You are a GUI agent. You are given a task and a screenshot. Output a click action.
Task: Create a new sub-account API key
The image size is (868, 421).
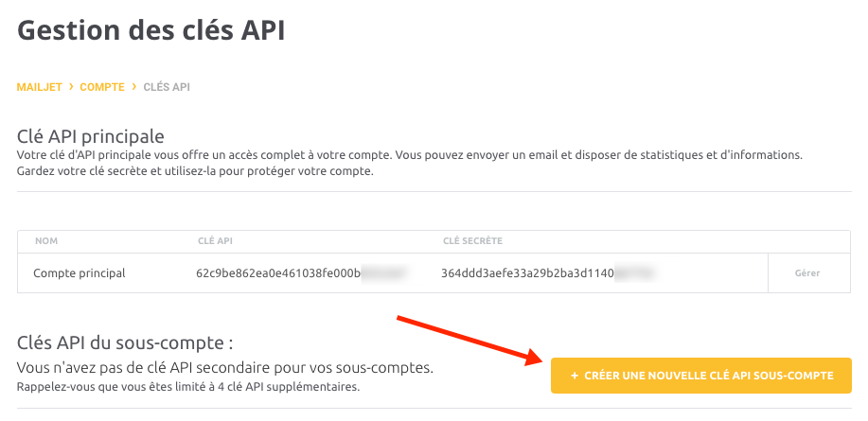700,376
